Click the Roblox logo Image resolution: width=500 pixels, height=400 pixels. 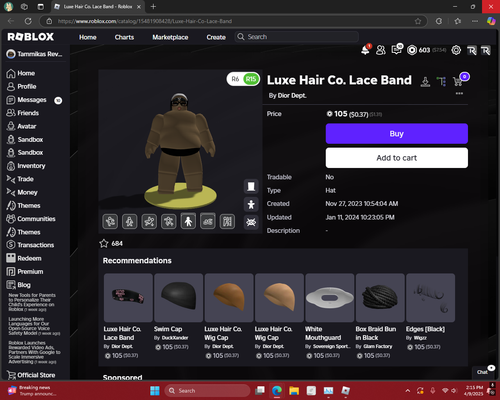coord(31,37)
